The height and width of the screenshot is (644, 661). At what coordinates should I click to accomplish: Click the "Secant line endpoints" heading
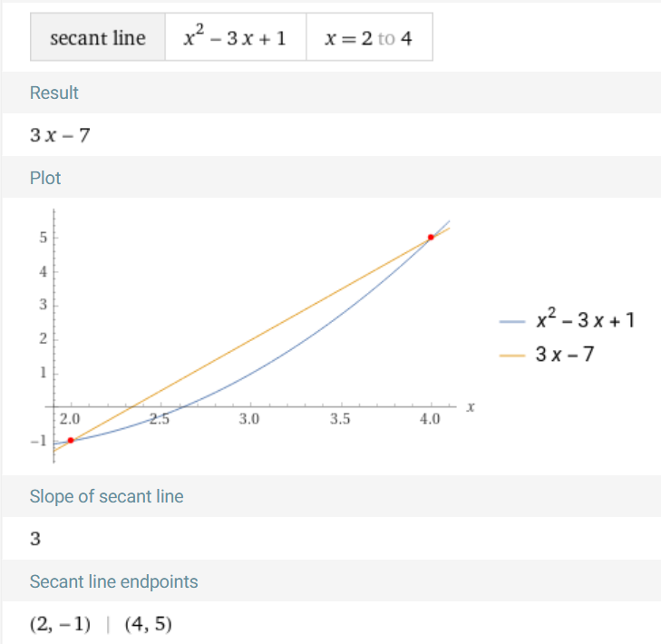tap(113, 581)
